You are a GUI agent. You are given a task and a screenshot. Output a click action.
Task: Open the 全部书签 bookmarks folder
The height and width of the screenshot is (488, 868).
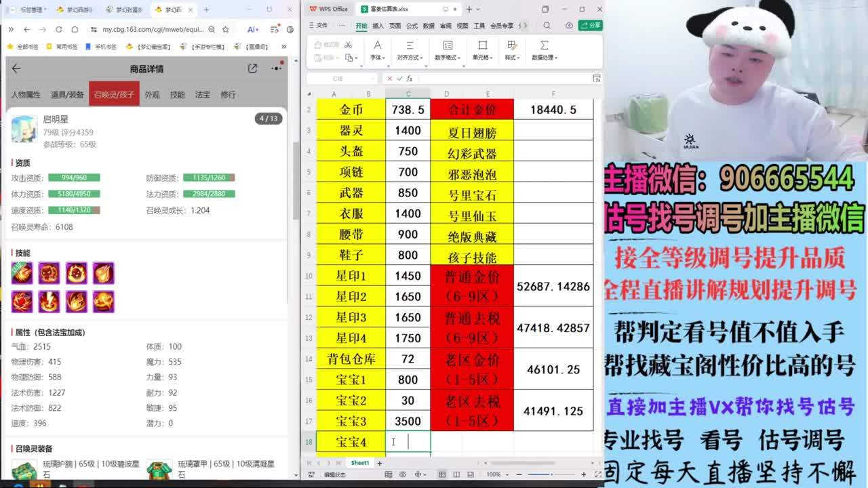click(x=23, y=47)
